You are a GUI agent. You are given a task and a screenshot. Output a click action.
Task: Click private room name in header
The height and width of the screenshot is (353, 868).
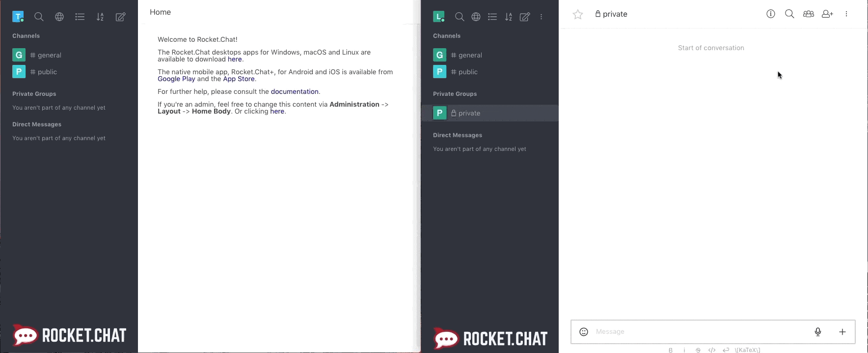coord(615,14)
